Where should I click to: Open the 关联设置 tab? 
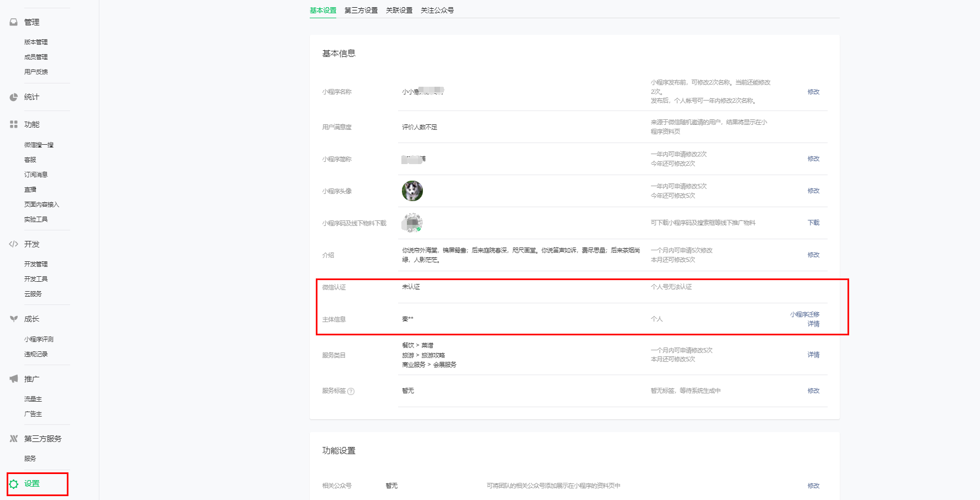pos(399,10)
